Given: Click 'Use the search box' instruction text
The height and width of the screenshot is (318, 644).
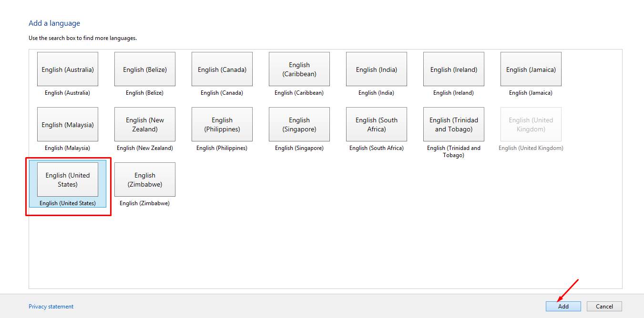Looking at the screenshot, I should [x=82, y=38].
